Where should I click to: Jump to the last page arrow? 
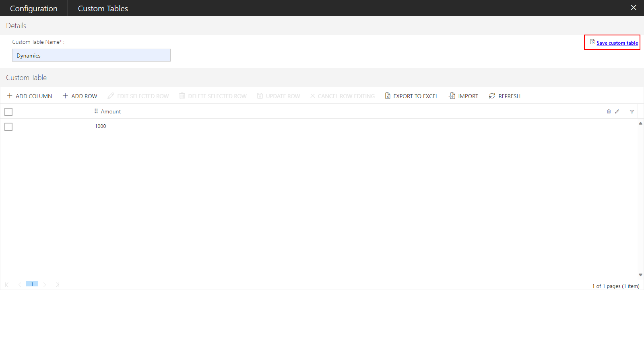tap(58, 285)
